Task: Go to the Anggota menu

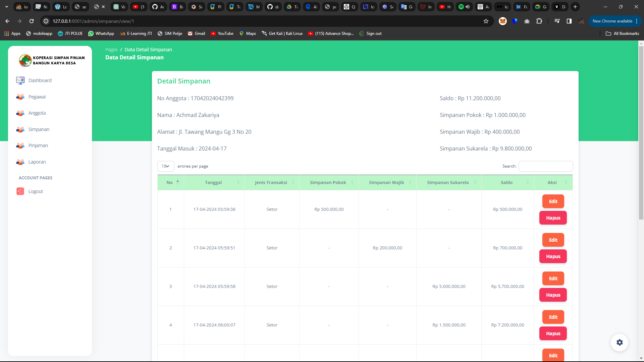Action: tap(37, 113)
